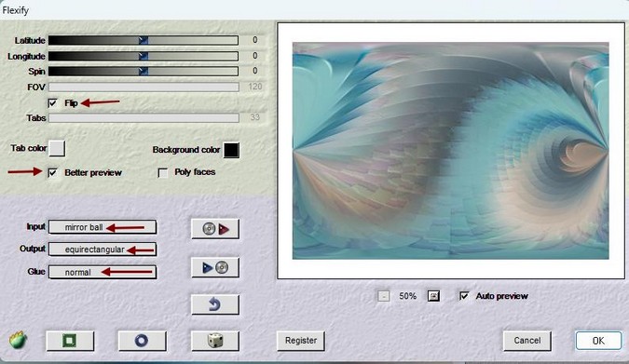Open the Input mirror ball dropdown
629x364 pixels.
[103, 227]
